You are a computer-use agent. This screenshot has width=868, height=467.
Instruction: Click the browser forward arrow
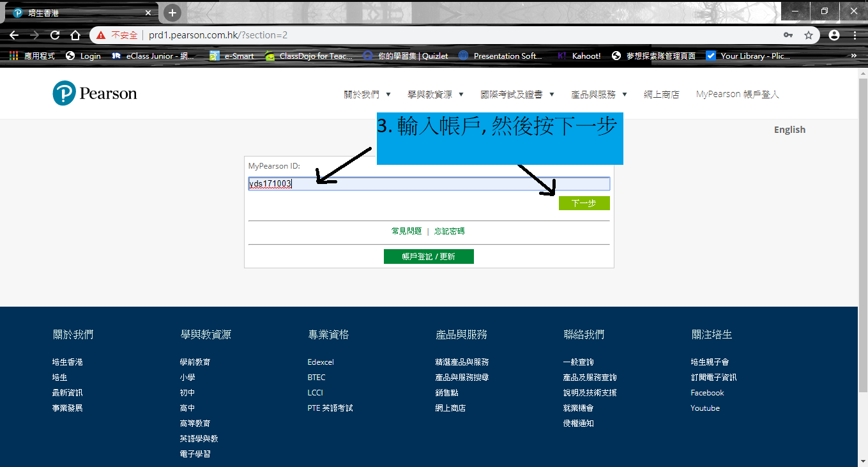tap(34, 35)
